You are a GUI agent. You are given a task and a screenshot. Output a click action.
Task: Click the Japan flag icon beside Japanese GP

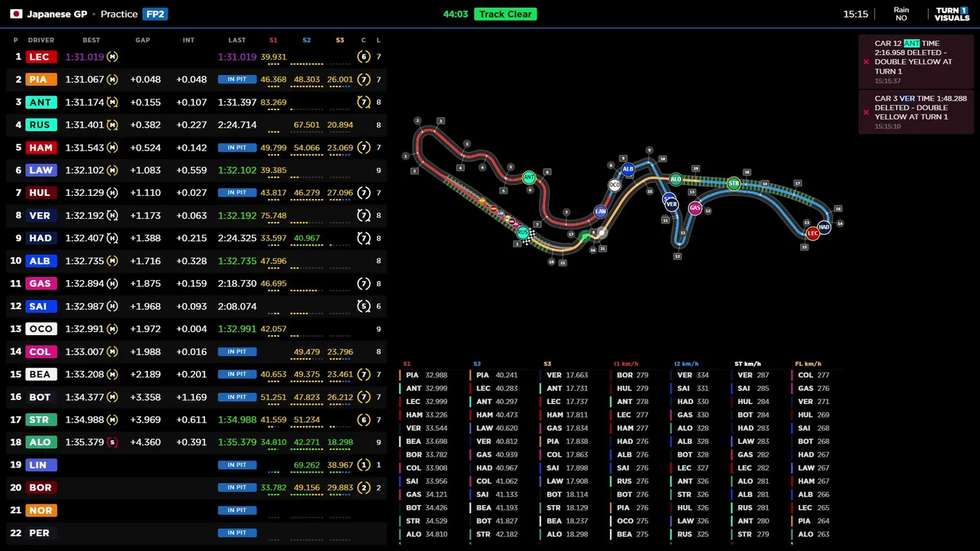click(x=16, y=14)
